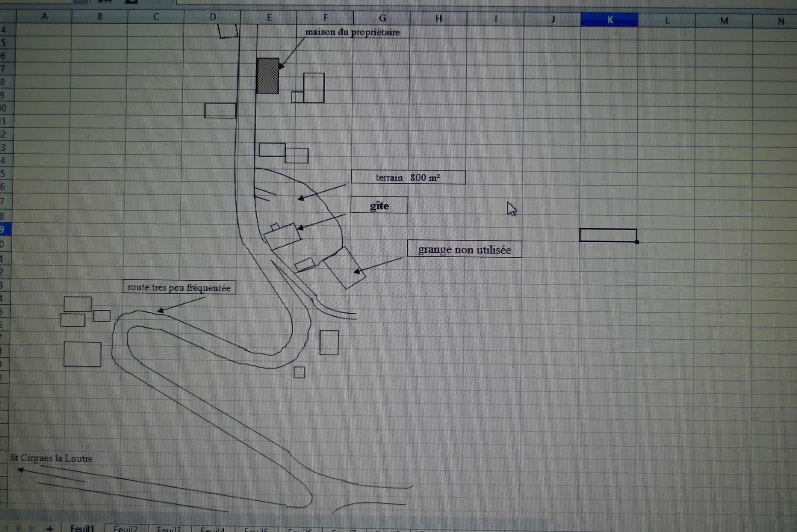
Task: Select column F header
Action: 326,18
